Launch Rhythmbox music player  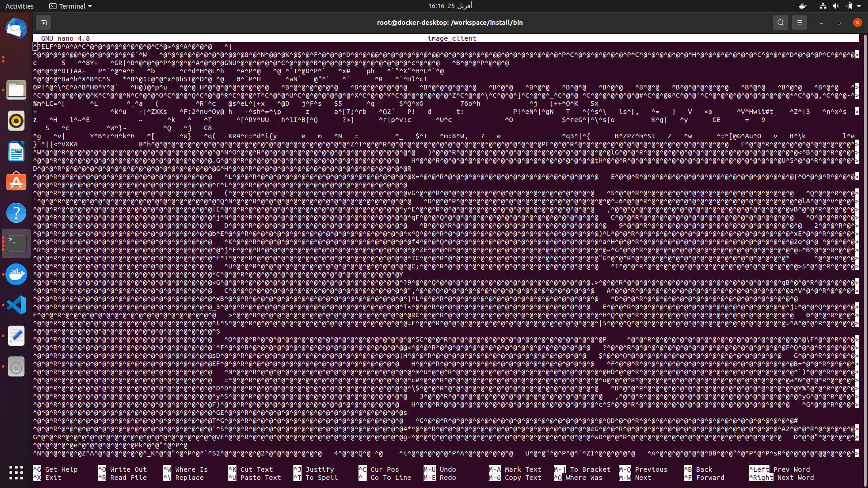[x=16, y=121]
